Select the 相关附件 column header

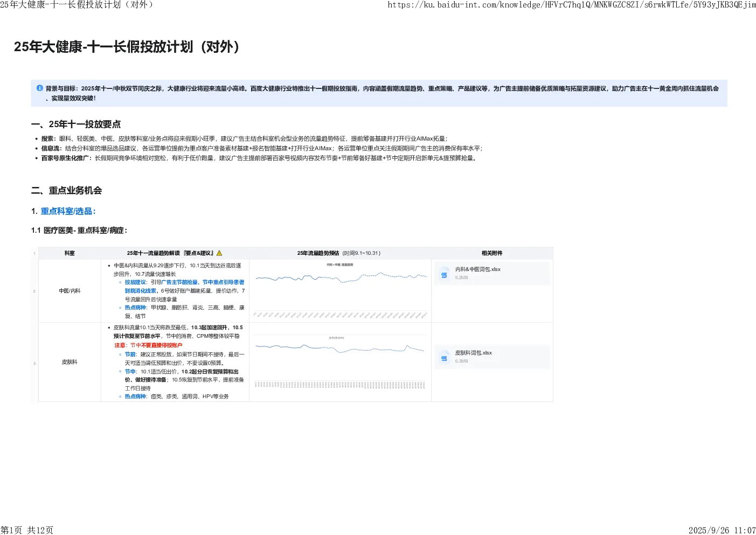point(492,253)
